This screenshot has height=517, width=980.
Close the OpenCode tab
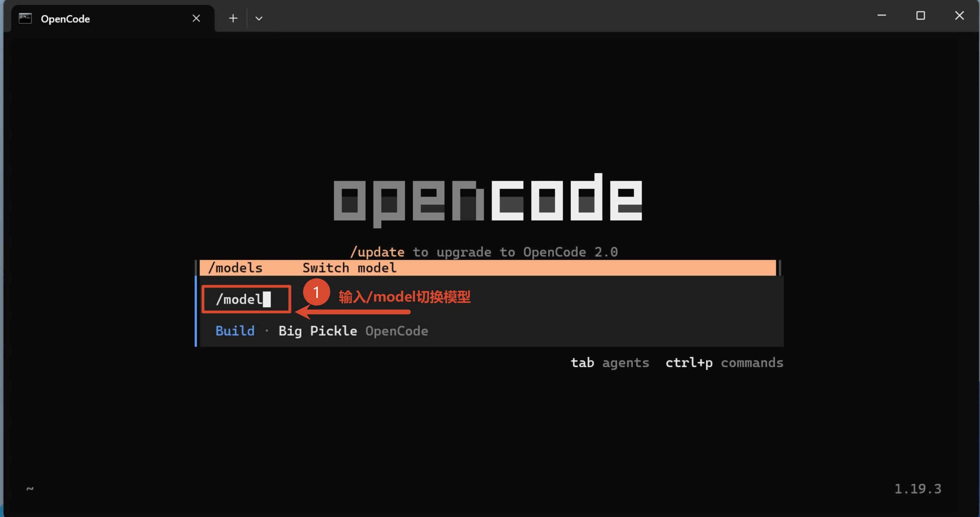tap(196, 18)
